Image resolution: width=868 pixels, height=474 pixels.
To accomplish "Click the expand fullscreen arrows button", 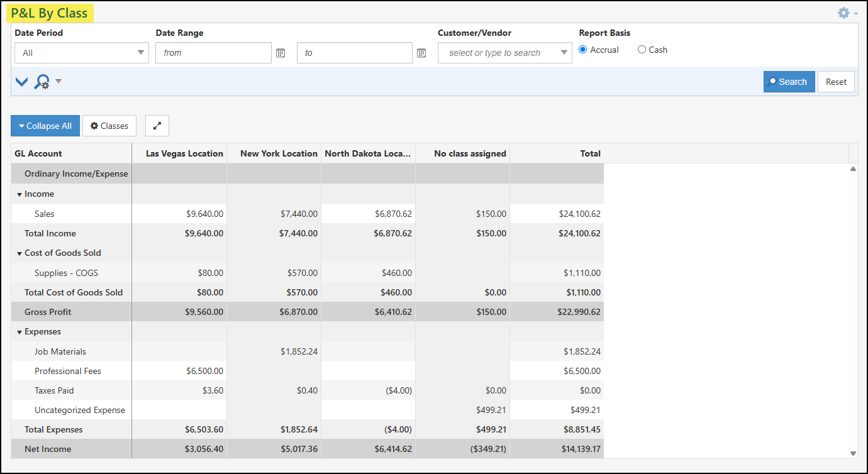I will tap(157, 126).
